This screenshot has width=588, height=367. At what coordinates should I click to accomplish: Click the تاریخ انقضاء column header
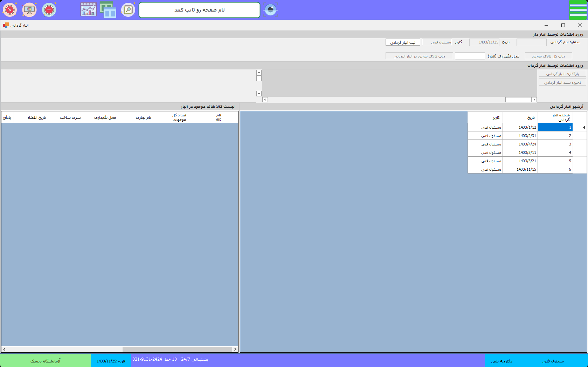(36, 117)
